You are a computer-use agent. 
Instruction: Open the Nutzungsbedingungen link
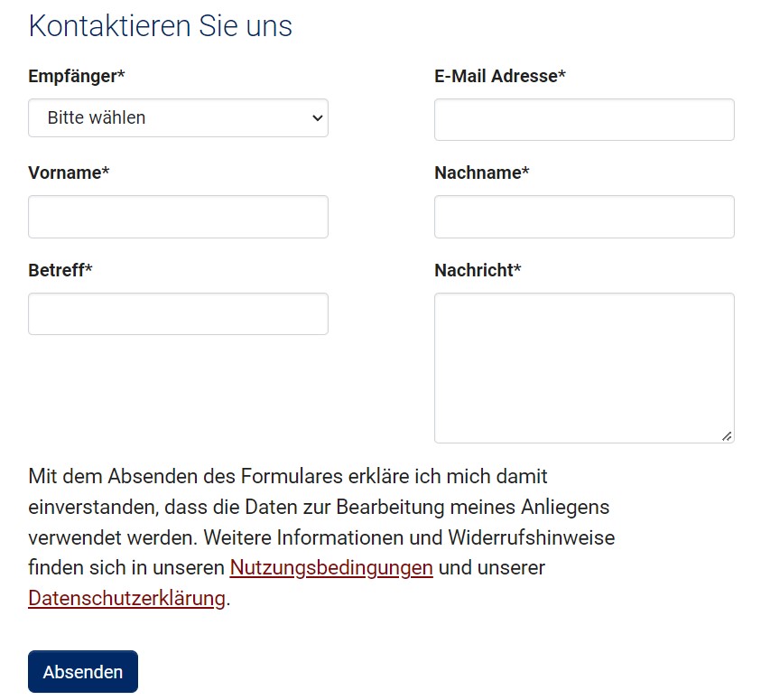click(x=329, y=568)
